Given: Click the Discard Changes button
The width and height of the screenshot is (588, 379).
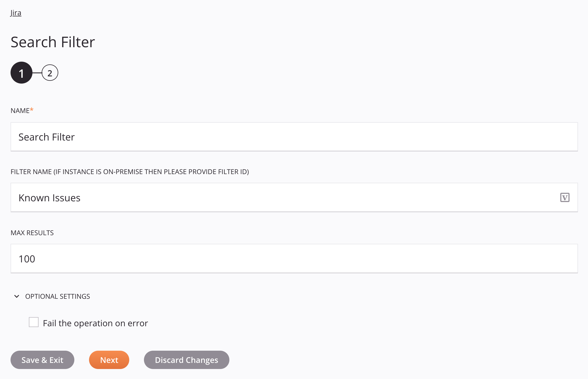Looking at the screenshot, I should tap(187, 360).
